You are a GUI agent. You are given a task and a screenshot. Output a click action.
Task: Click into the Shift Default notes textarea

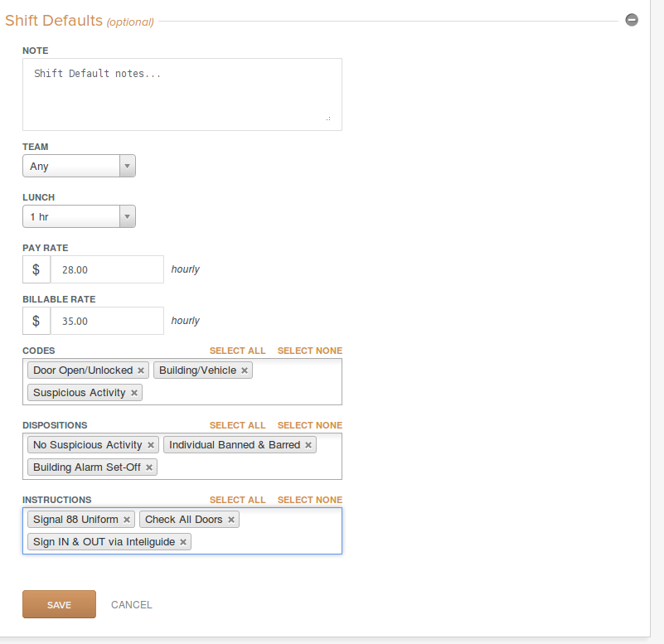pos(182,94)
